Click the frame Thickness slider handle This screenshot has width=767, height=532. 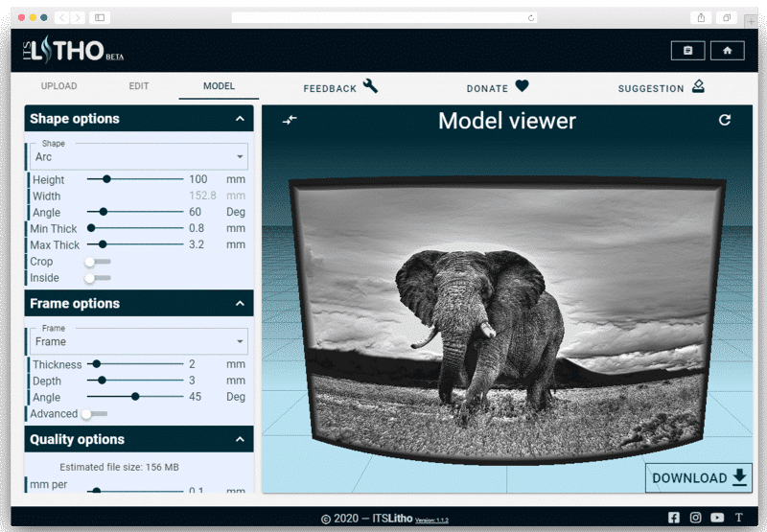[x=97, y=364]
